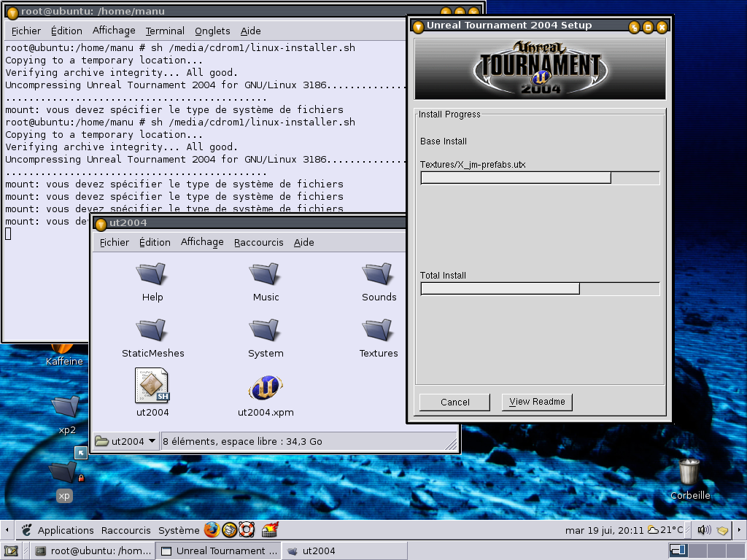Open the volume control applet

[704, 529]
